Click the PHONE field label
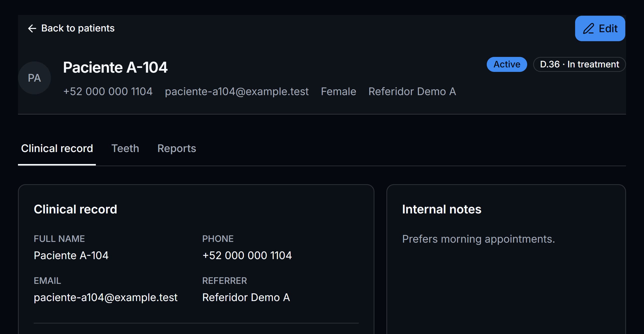Image resolution: width=644 pixels, height=334 pixels. 218,239
